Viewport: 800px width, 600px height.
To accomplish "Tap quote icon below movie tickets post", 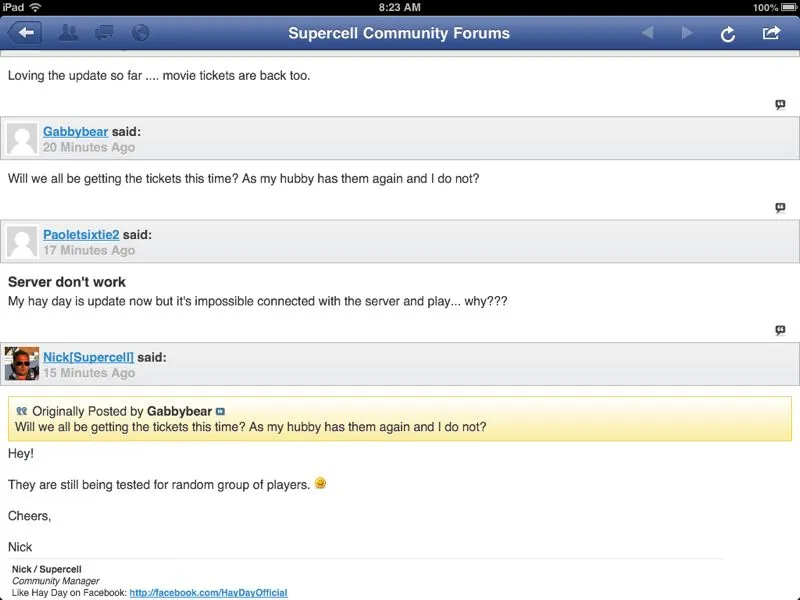I will click(780, 104).
